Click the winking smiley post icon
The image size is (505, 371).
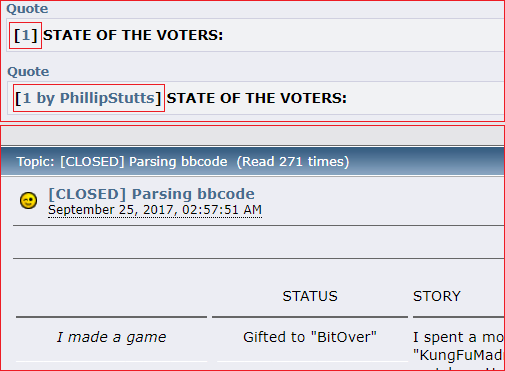pos(28,200)
